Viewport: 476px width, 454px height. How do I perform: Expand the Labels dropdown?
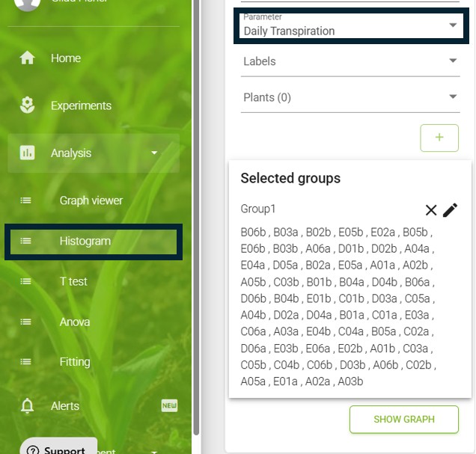click(x=350, y=61)
